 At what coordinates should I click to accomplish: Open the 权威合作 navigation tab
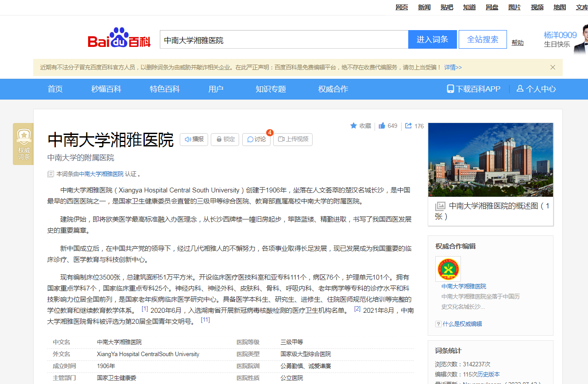pos(333,89)
